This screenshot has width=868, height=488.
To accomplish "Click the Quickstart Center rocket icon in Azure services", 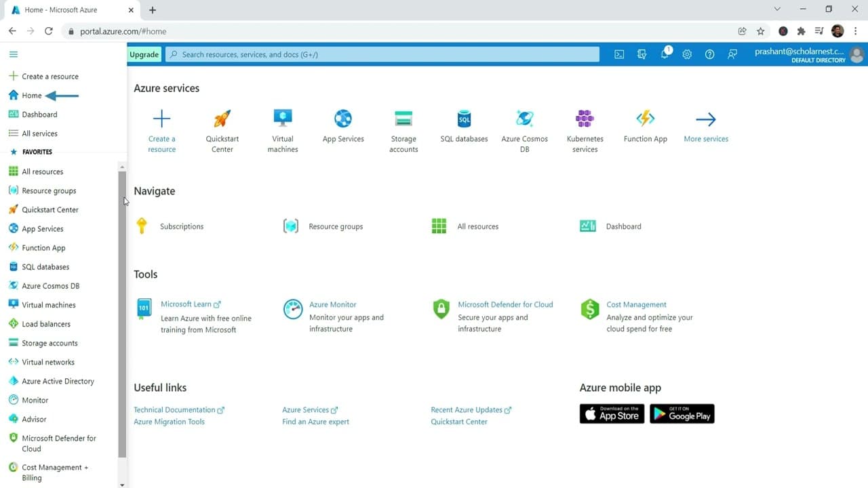I will point(222,119).
